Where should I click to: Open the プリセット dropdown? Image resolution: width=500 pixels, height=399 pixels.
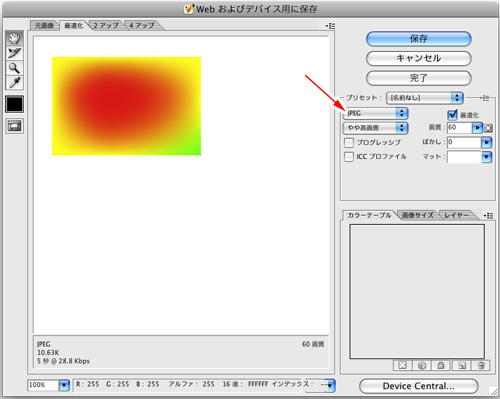coord(425,98)
